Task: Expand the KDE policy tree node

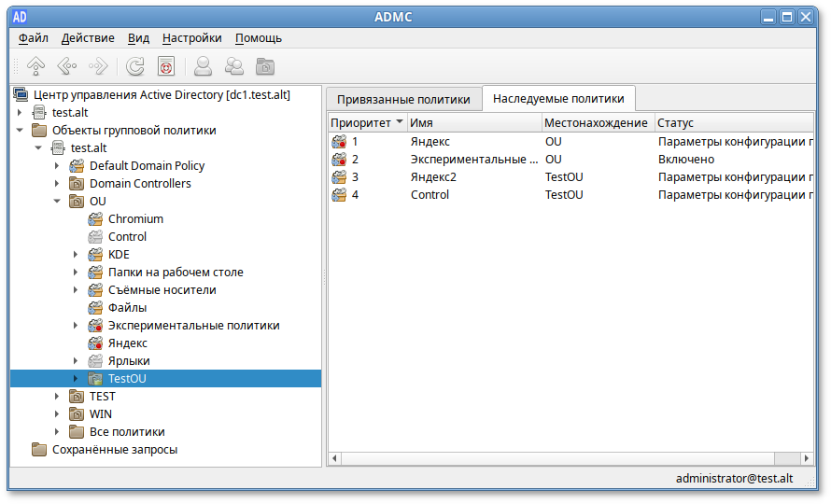Action: (x=76, y=255)
